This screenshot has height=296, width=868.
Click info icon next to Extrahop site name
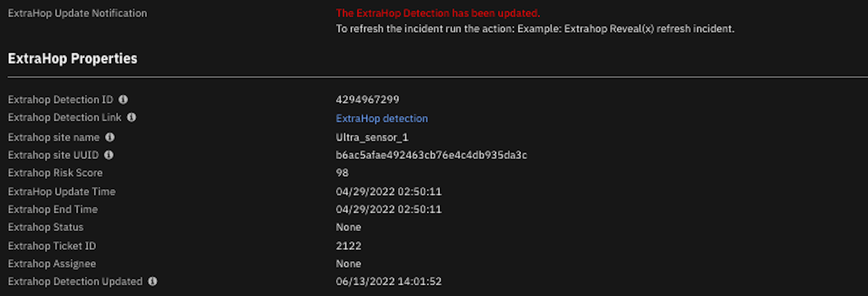click(109, 137)
